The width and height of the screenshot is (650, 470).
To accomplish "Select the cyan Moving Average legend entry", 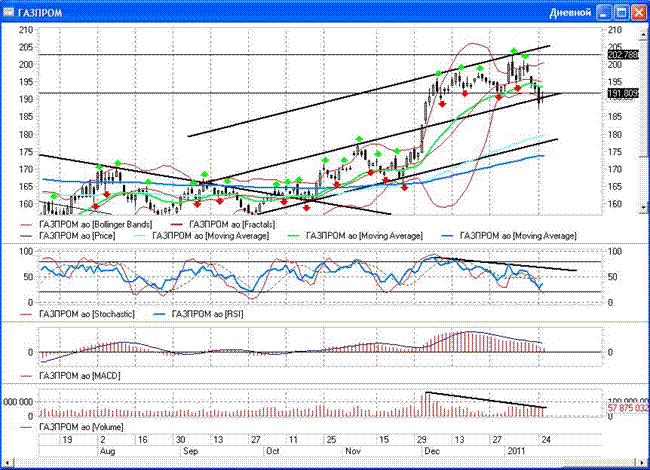I will coord(202,236).
